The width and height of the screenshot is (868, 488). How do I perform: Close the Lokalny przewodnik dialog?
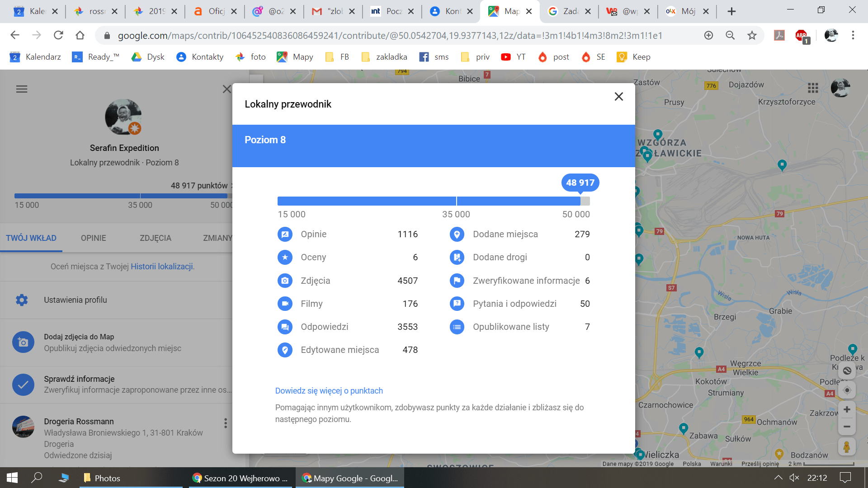pos(618,97)
